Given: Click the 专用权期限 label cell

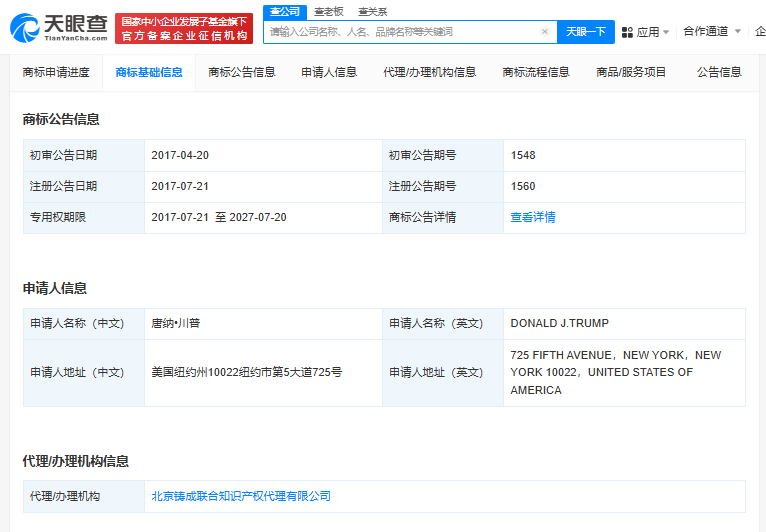Looking at the screenshot, I should [x=84, y=217].
